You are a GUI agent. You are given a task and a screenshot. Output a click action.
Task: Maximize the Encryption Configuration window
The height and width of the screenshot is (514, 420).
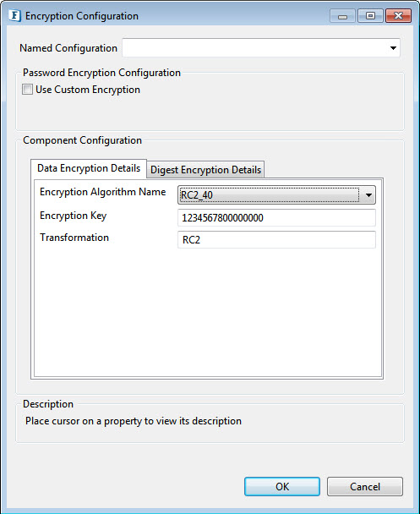point(370,16)
